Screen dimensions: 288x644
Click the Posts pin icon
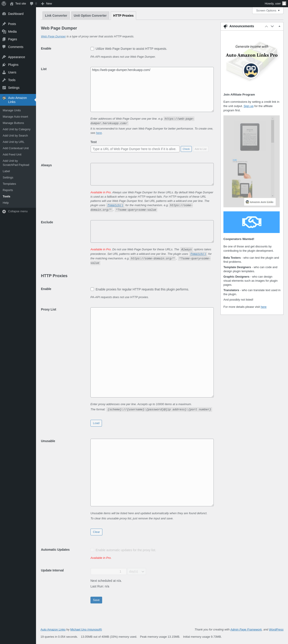click(x=4, y=24)
